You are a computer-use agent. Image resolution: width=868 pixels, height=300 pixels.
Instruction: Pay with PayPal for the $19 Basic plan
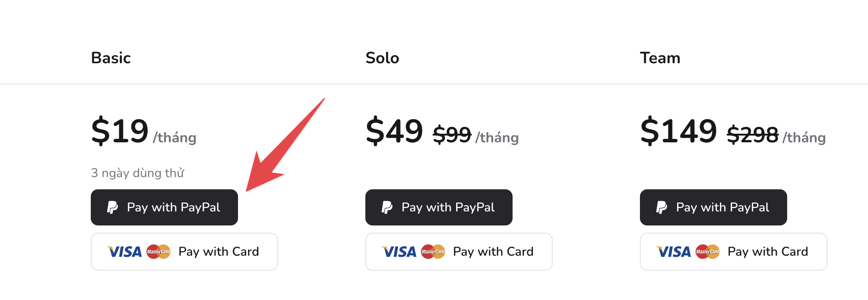pos(164,207)
